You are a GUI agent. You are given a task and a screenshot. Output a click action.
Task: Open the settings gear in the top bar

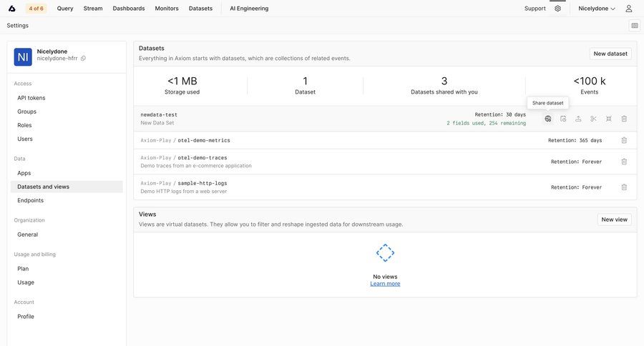click(x=557, y=8)
